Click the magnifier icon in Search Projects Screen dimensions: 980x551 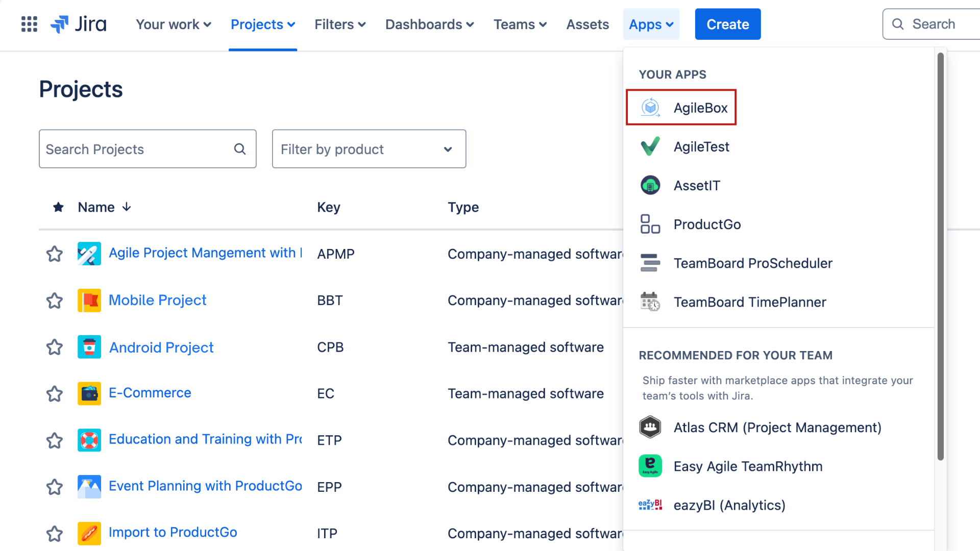pos(240,149)
